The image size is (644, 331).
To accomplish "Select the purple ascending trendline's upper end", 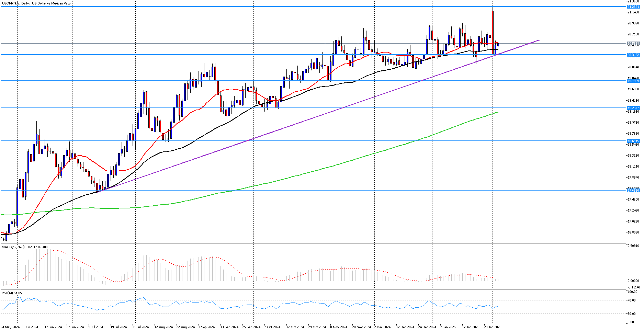I will click(539, 41).
